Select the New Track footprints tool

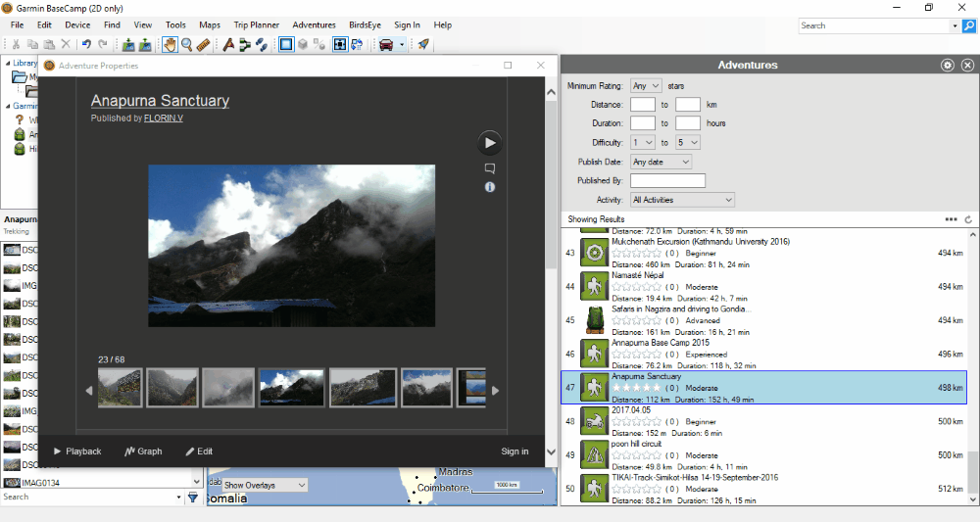pyautogui.click(x=262, y=44)
